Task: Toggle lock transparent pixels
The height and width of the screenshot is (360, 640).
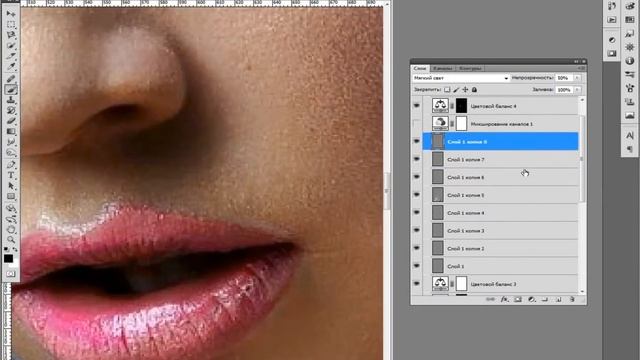Action: (x=447, y=89)
